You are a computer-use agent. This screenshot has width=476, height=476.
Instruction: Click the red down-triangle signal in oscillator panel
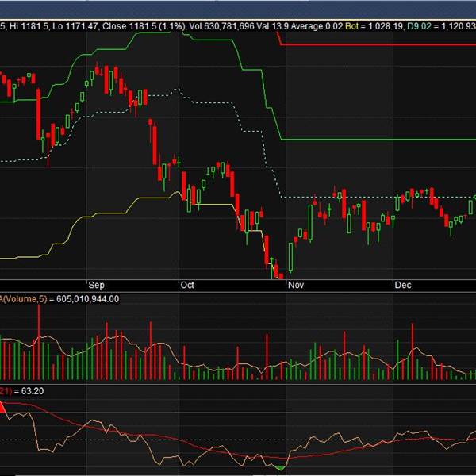pyautogui.click(x=2, y=407)
